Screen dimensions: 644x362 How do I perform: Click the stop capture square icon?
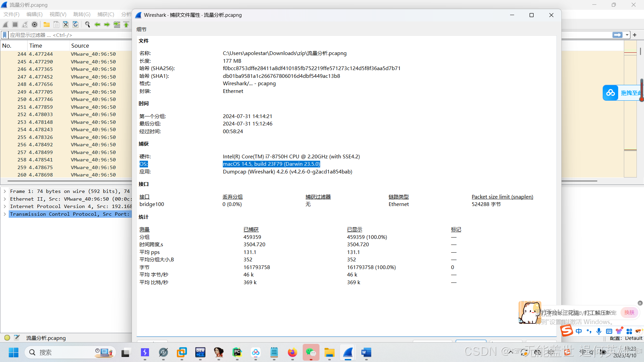click(15, 24)
